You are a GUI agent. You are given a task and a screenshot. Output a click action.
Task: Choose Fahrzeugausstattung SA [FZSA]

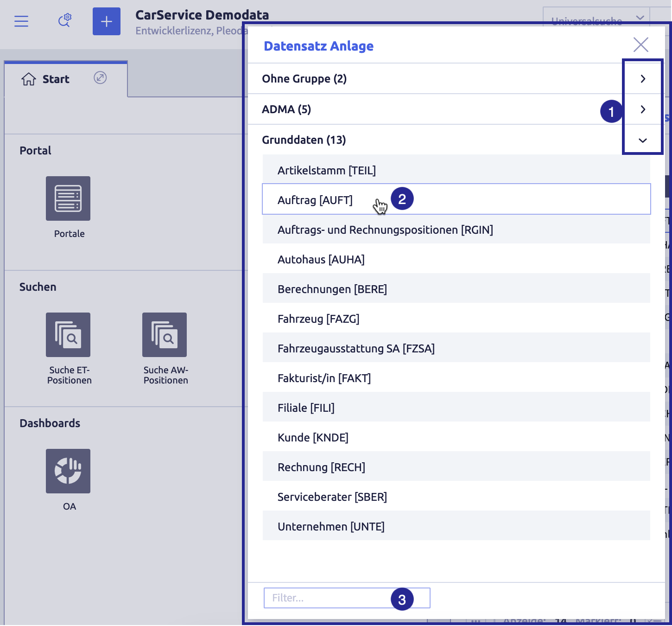point(456,348)
